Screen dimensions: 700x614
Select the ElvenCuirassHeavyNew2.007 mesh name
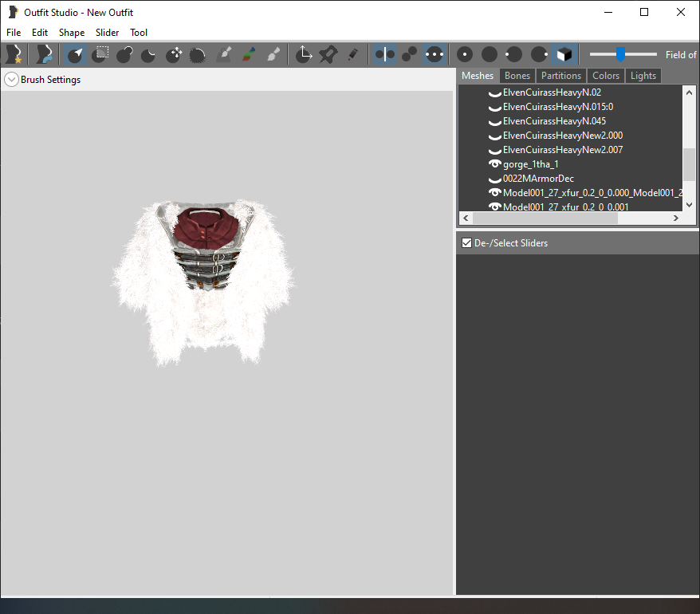point(563,150)
